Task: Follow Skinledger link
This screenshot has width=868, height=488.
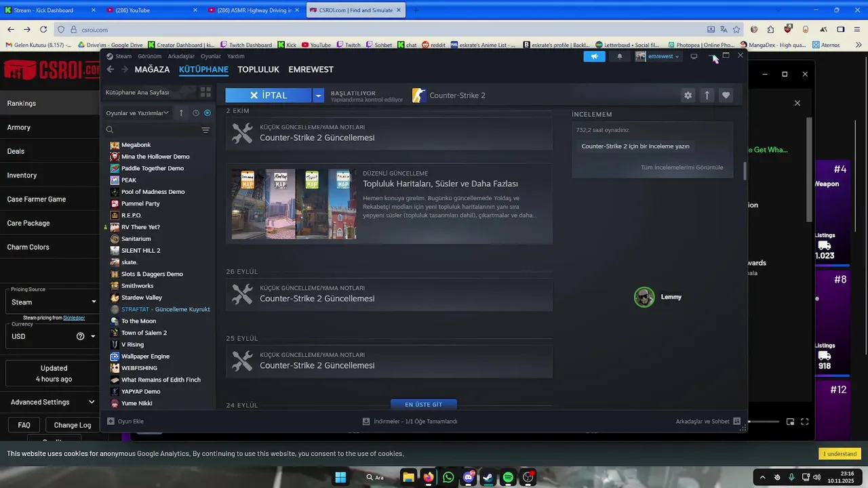Action: (74, 318)
